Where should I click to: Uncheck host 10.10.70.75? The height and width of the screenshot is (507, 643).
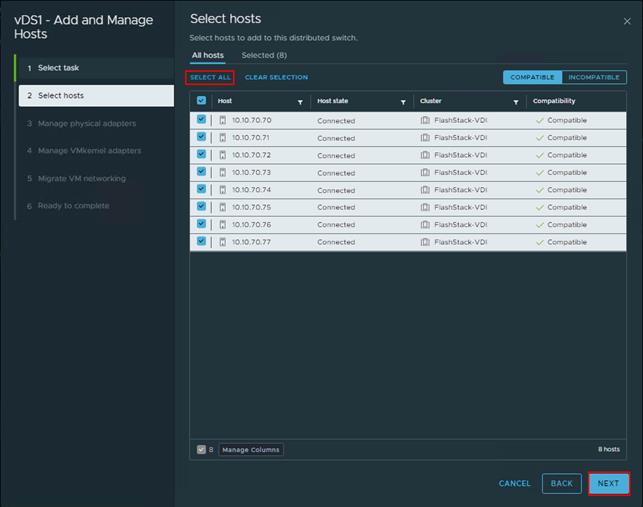[201, 206]
